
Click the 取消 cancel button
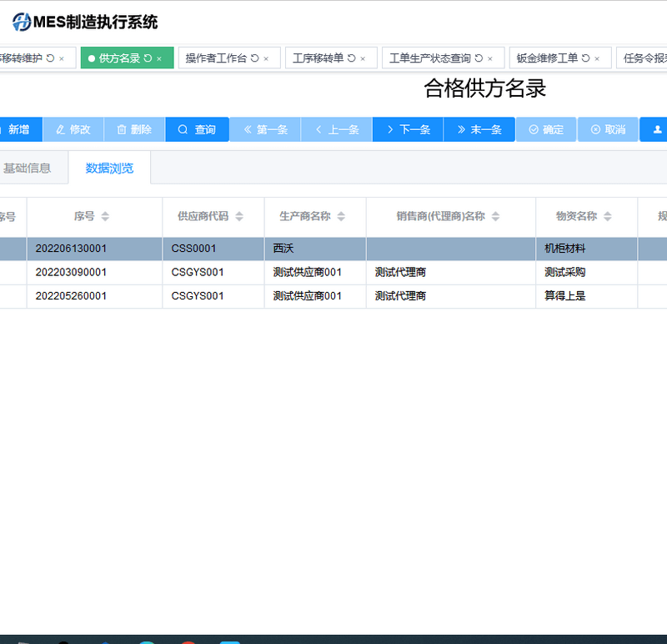click(608, 129)
